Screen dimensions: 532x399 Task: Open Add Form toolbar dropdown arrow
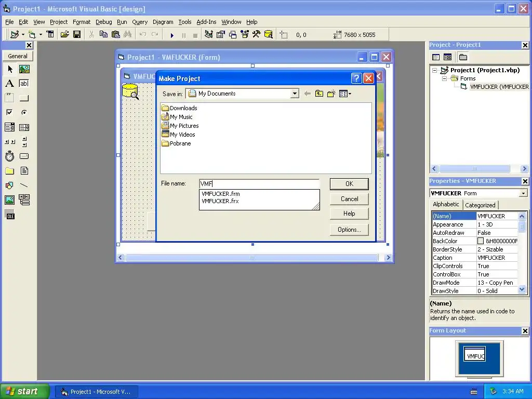click(41, 35)
